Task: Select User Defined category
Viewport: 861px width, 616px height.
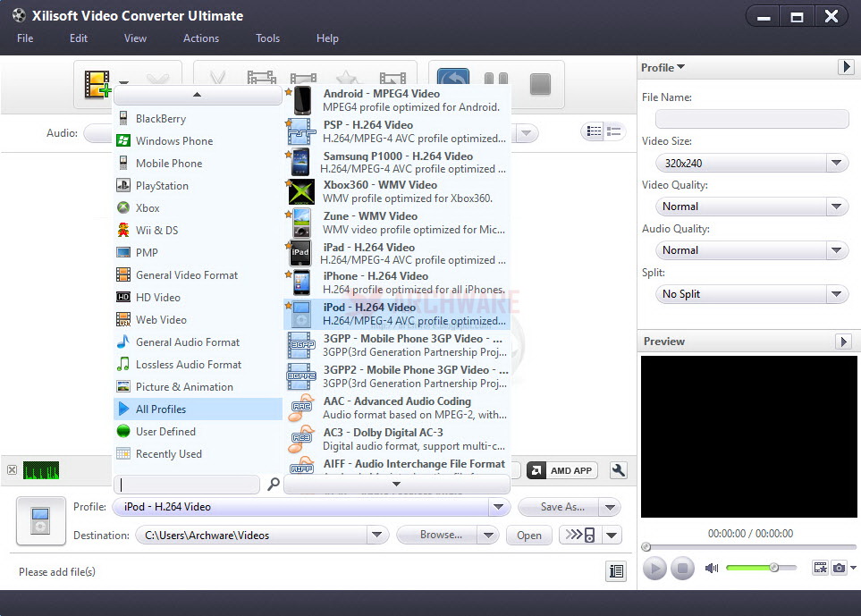Action: coord(198,432)
